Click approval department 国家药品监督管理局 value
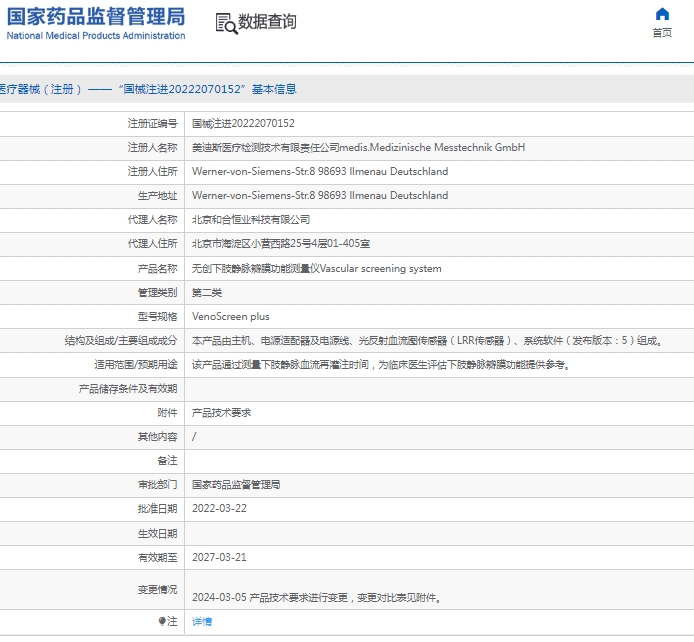694x642 pixels. point(236,484)
